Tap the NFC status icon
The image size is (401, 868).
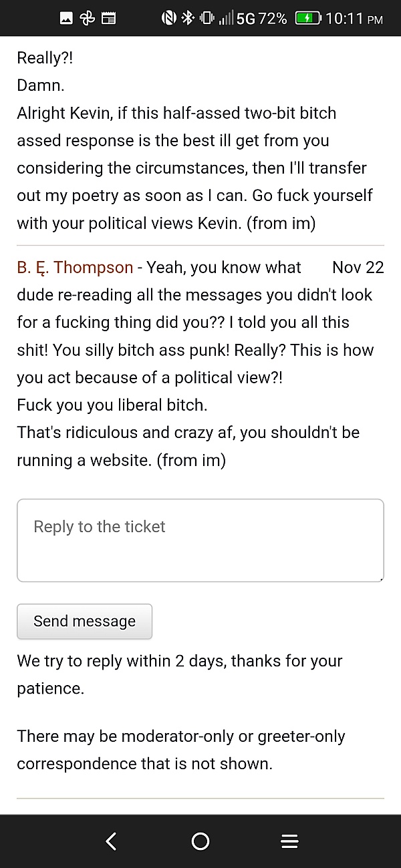tap(168, 19)
